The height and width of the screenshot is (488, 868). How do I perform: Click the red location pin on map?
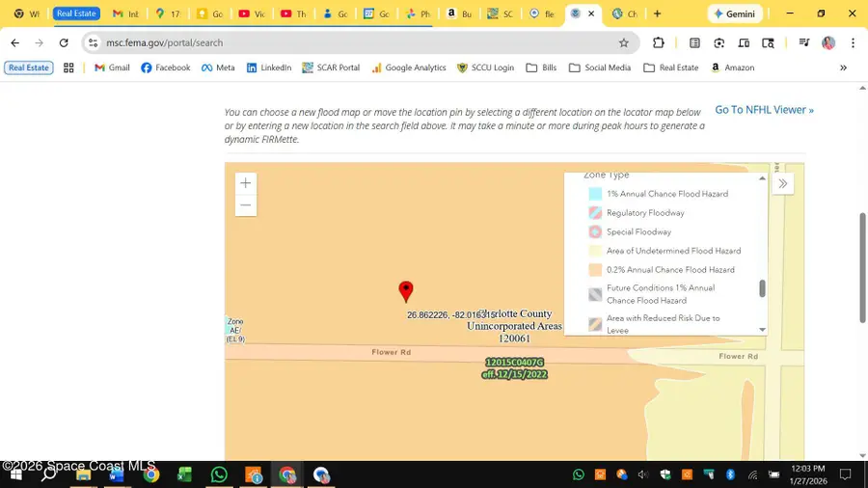(406, 291)
